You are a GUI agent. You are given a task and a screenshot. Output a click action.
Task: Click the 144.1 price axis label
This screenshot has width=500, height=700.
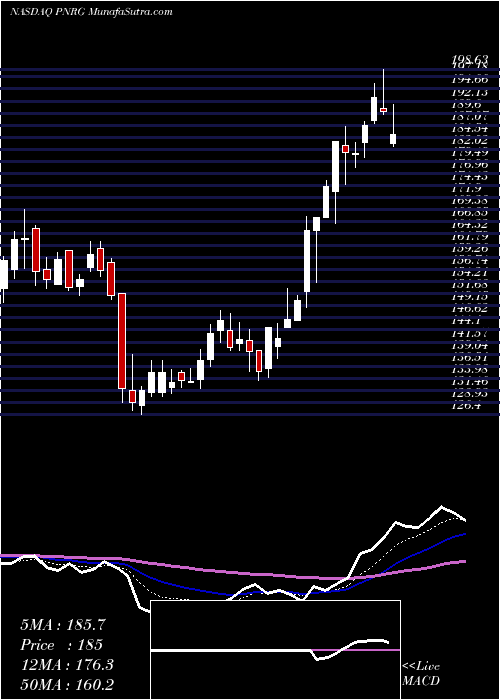(465, 321)
